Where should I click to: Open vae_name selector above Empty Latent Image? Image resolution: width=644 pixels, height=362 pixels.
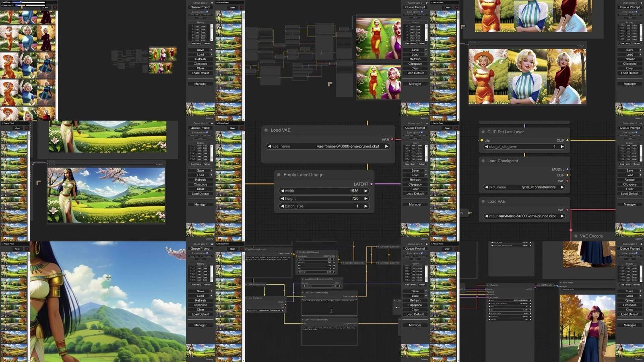[328, 146]
